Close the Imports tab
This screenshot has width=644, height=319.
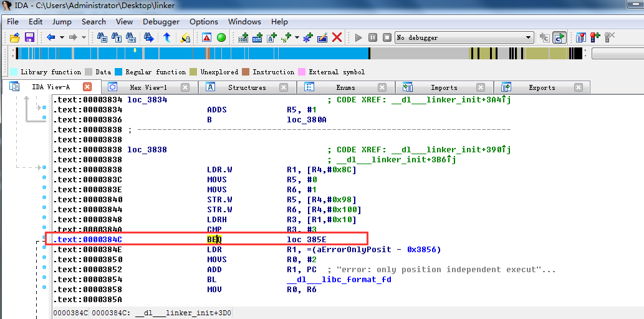pos(480,87)
